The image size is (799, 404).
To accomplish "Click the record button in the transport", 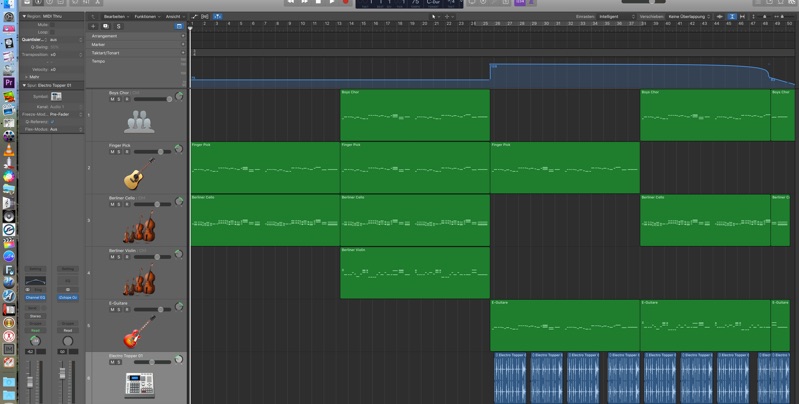I will coord(345,2).
